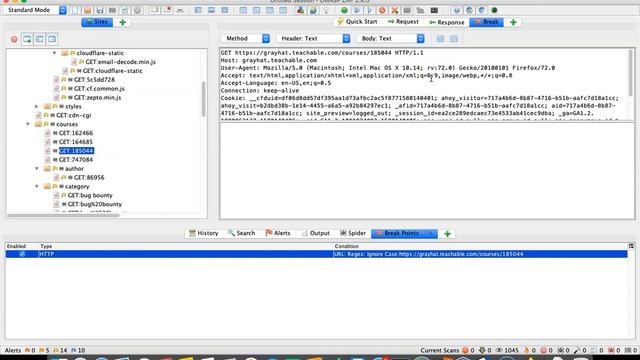The image size is (640, 360).
Task: Click dark green circle icon at toolbar end
Action: [494, 10]
